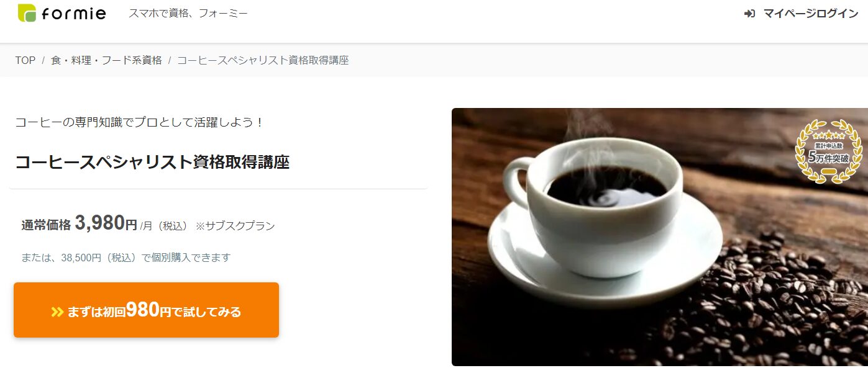Click まずは初回980円で試してみる button
The height and width of the screenshot is (368, 868).
[146, 310]
